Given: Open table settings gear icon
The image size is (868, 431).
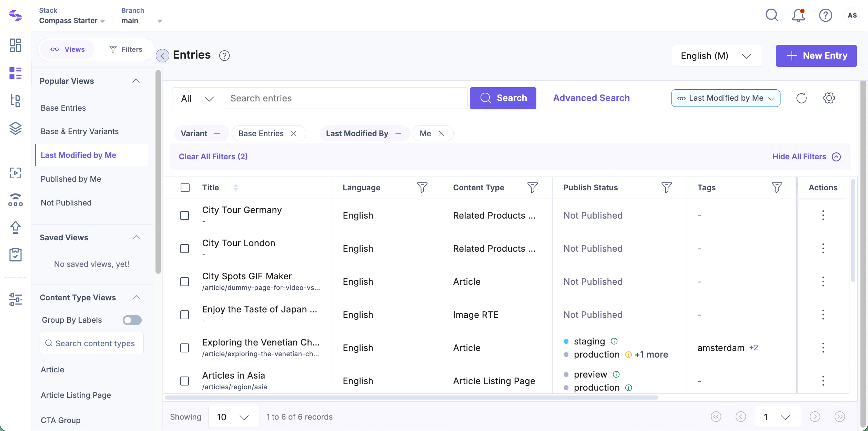Looking at the screenshot, I should [829, 98].
